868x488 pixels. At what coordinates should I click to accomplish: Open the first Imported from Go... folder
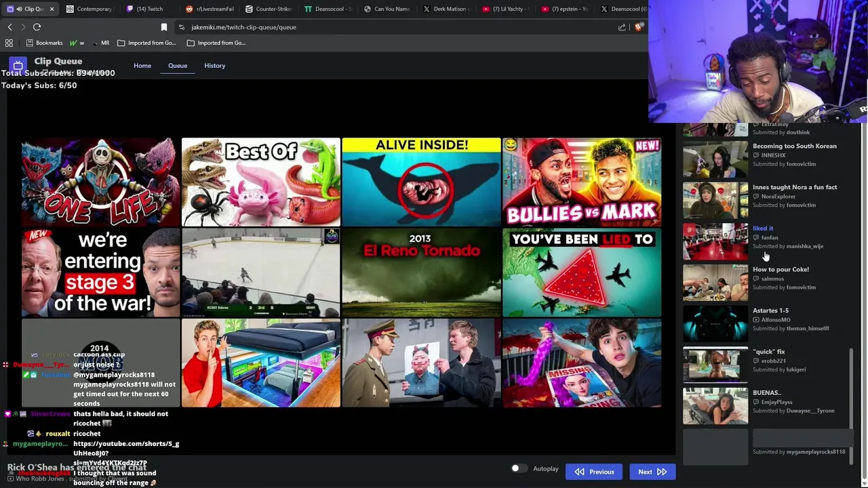[x=146, y=43]
